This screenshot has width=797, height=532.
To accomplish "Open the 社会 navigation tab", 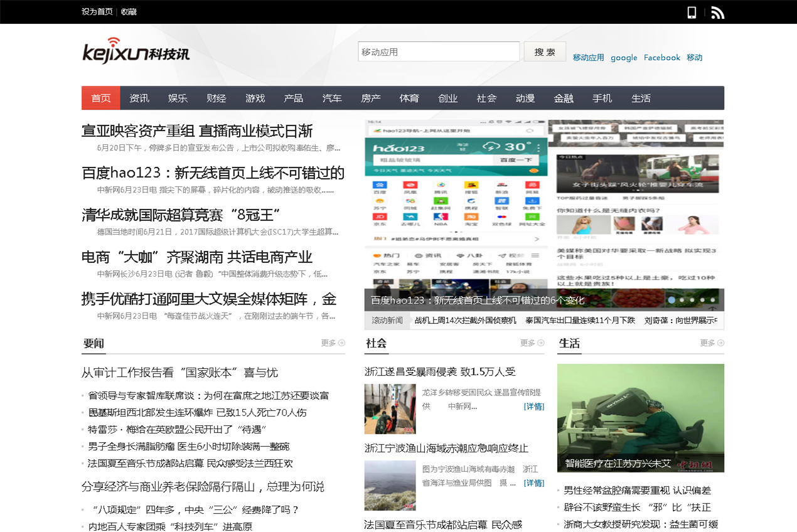I will click(x=486, y=98).
